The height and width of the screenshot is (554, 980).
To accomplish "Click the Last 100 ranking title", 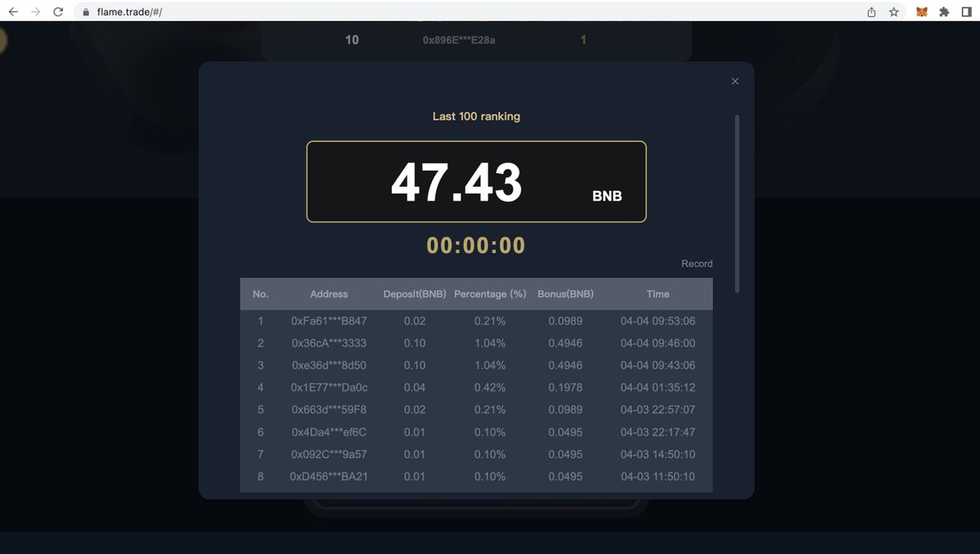I will 476,116.
